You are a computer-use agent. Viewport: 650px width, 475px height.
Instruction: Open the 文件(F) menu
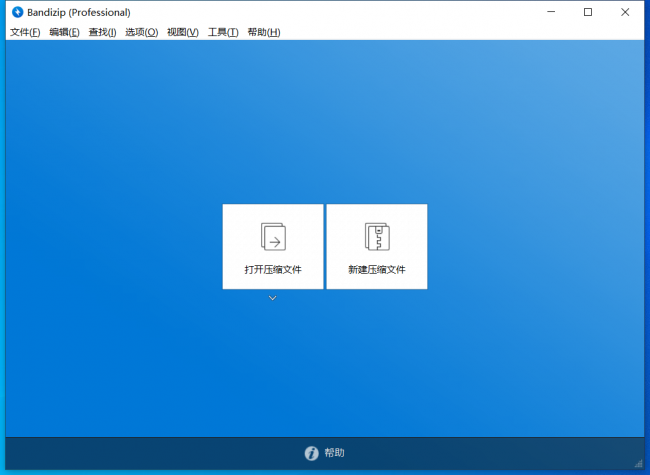[x=25, y=32]
